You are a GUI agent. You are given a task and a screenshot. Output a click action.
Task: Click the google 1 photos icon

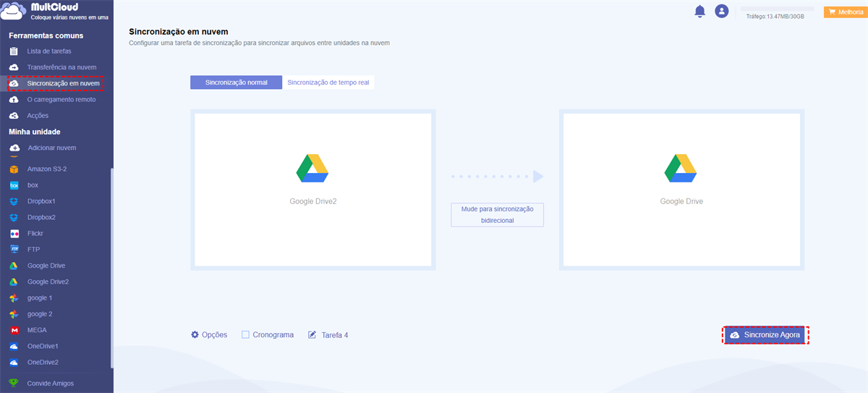click(14, 298)
